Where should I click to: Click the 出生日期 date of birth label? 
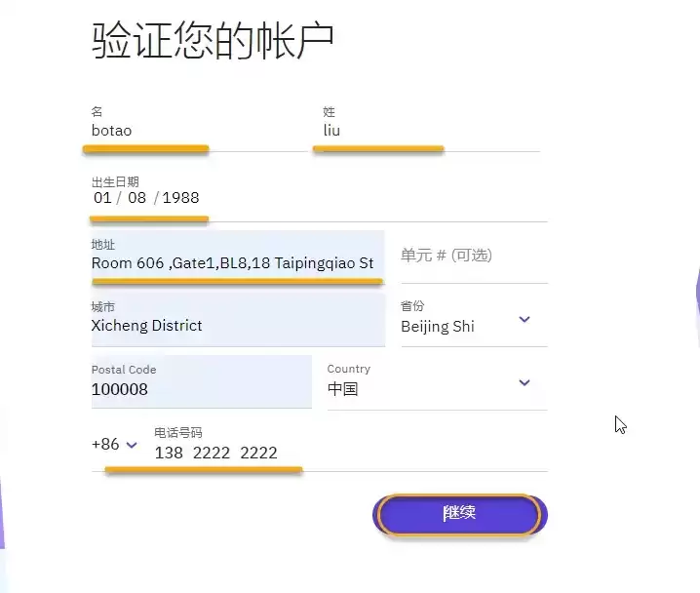tap(115, 181)
